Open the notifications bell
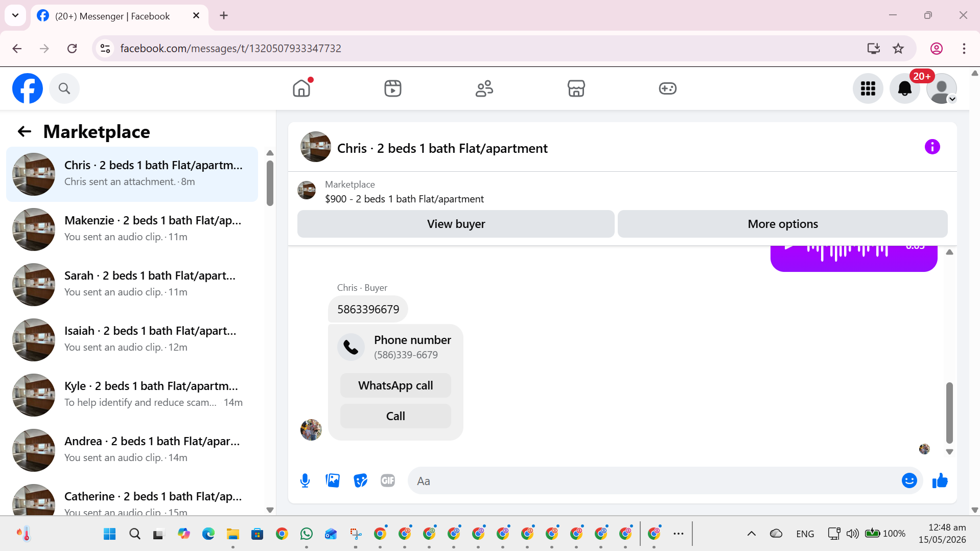 [905, 88]
